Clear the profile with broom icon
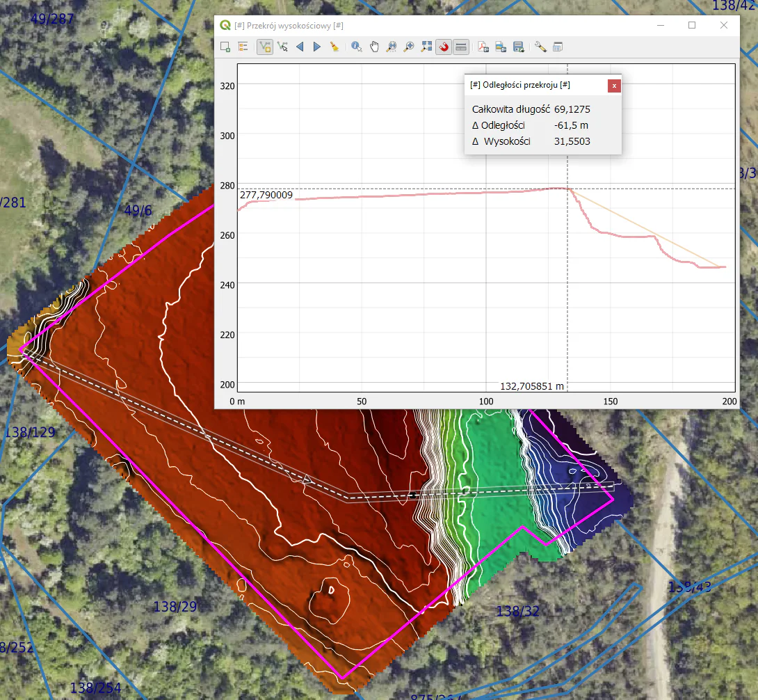 (334, 47)
